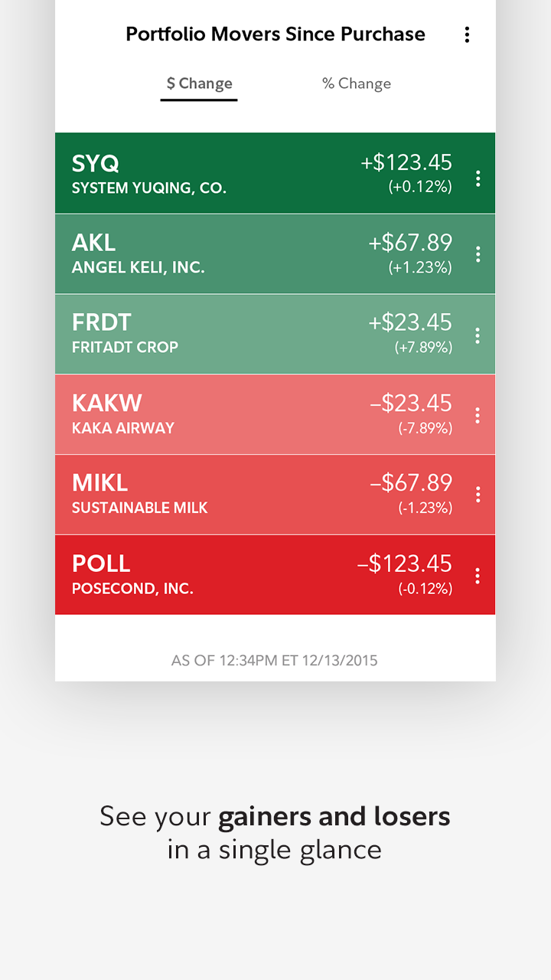Click the AS OF 12:34PM ET timestamp
The width and height of the screenshot is (551, 980).
275,660
